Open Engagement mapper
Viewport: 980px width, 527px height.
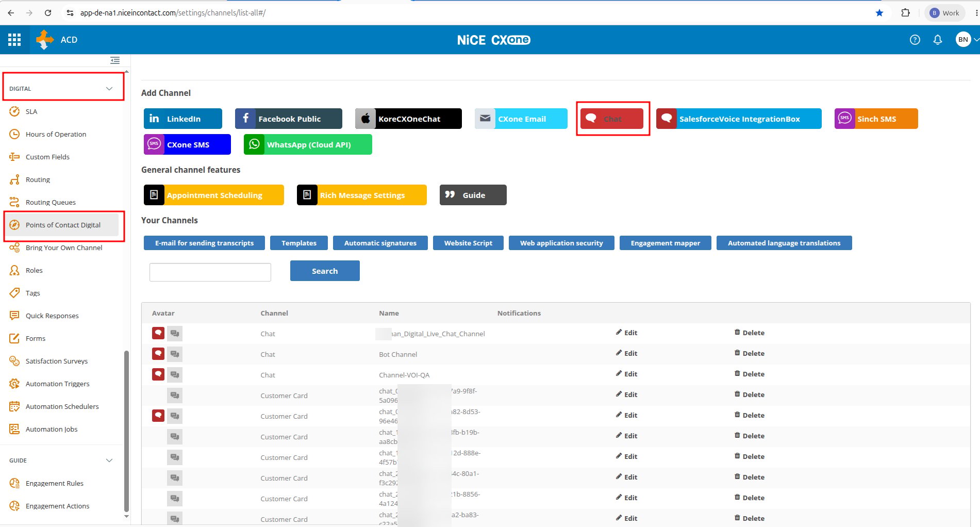click(666, 243)
